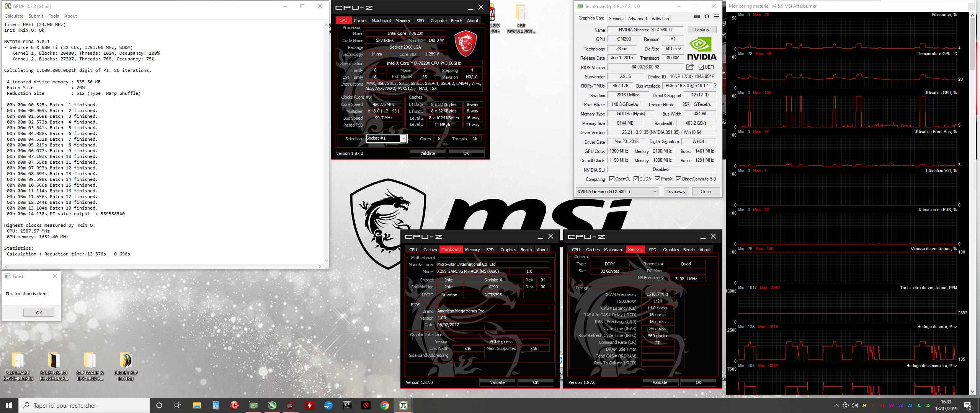Screen dimensions: 980x413
Task: Open Task View from the taskbar
Action: tap(178, 405)
